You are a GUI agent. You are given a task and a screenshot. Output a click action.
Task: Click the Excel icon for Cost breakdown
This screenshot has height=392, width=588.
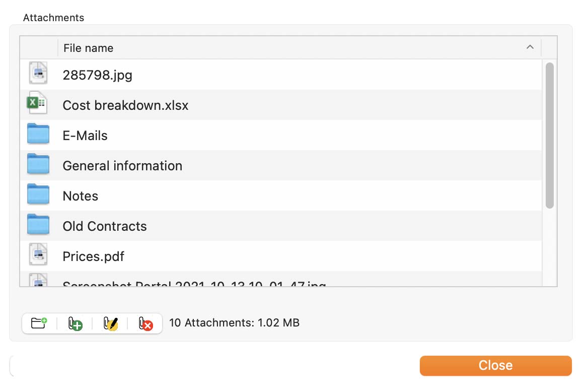[x=37, y=102]
